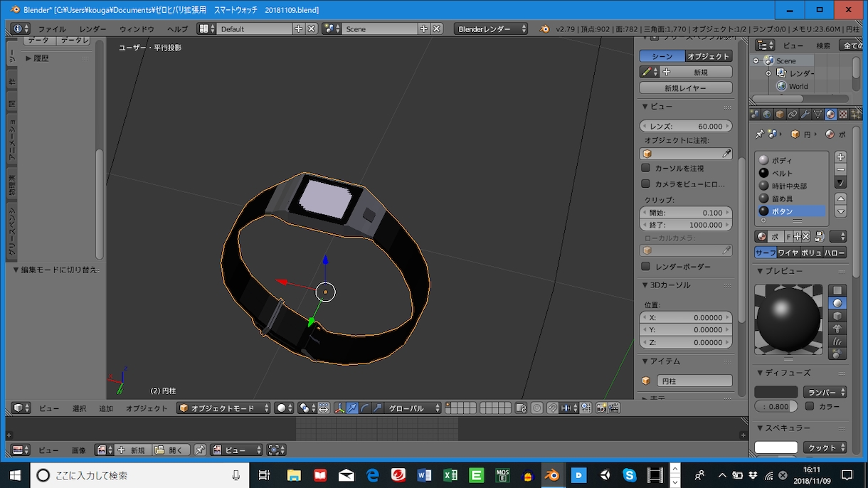Image resolution: width=868 pixels, height=488 pixels.
Task: Click the 新規レイヤー button
Action: point(686,88)
